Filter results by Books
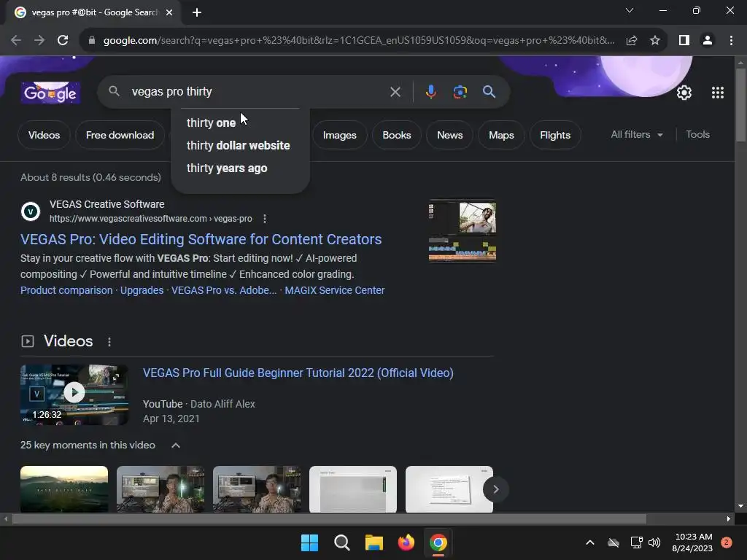 tap(397, 135)
